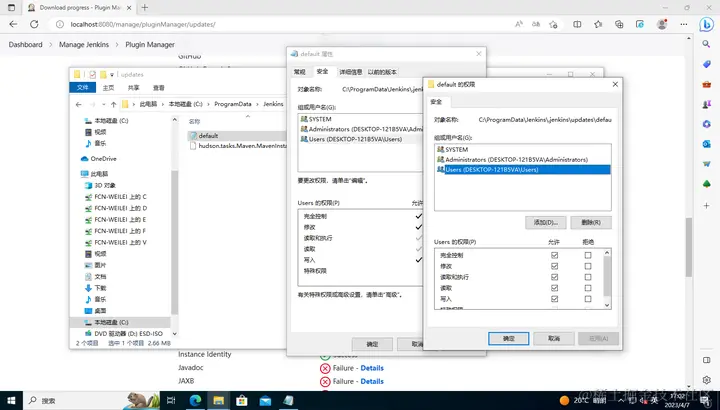Screen dimensions: 720x410
Task: Toggle Allow checkbox for 写入
Action: (554, 299)
